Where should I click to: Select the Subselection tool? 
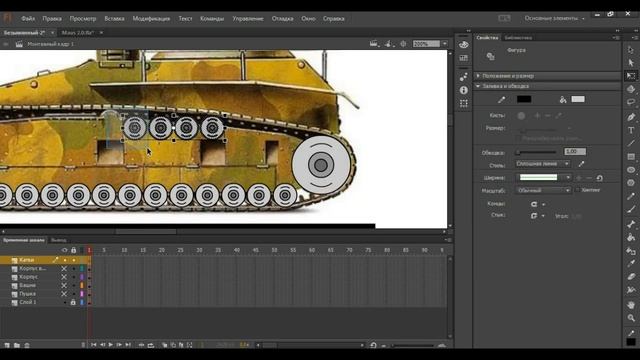coord(631,63)
